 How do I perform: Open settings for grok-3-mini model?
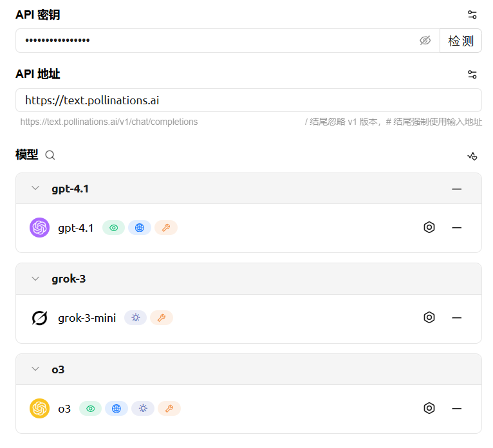429,317
